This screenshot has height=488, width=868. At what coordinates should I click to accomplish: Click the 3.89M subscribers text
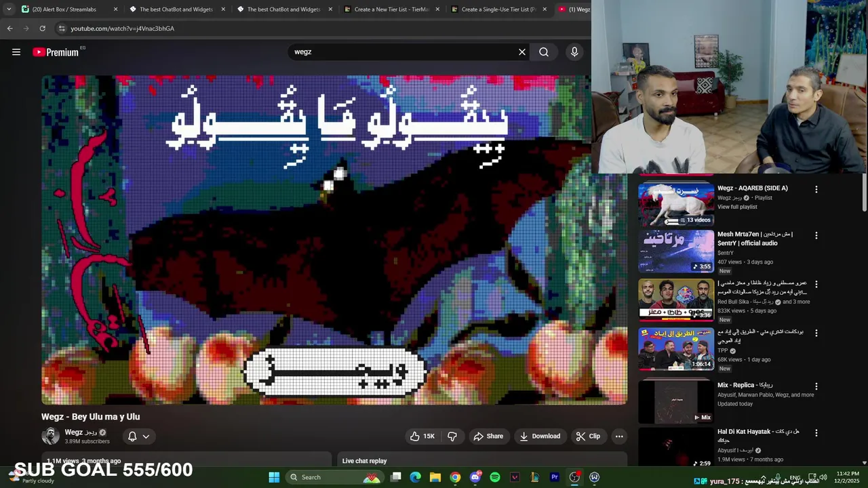pos(87,441)
